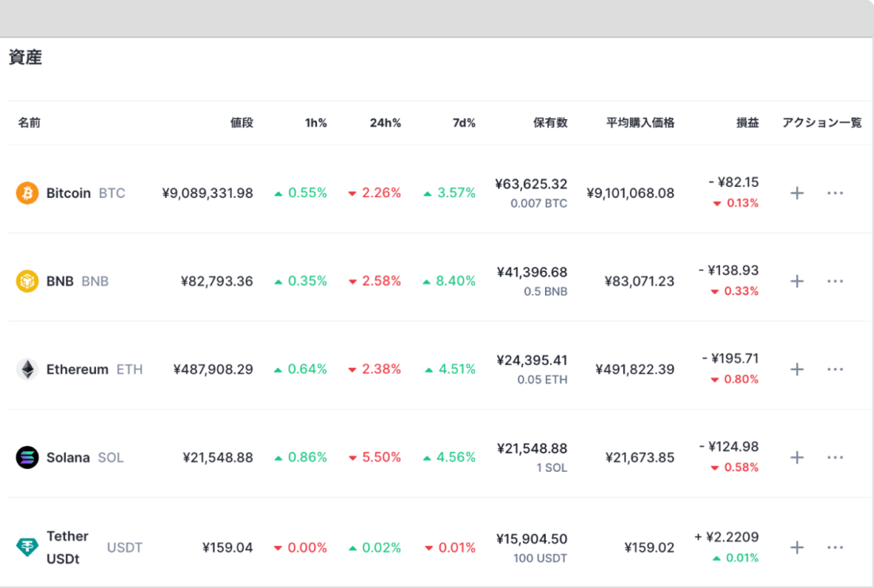Select the Tether price ¥159.04

click(227, 547)
